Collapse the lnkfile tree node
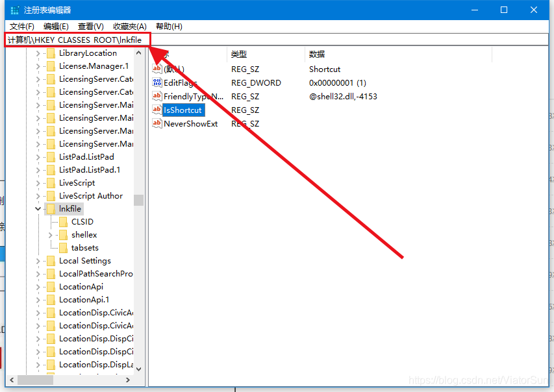 coord(38,209)
